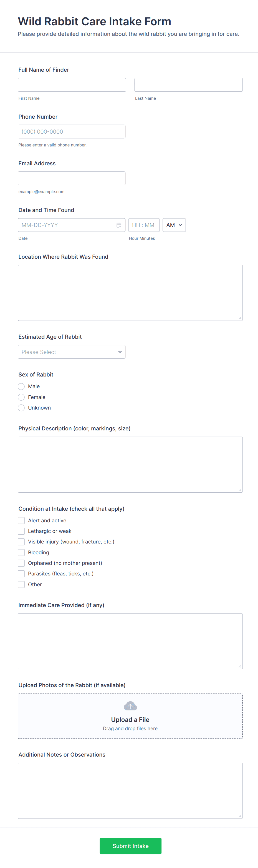Screen dimensions: 258x868
Task: Open the Estimated Age of Rabbit dropdown
Action: point(72,352)
